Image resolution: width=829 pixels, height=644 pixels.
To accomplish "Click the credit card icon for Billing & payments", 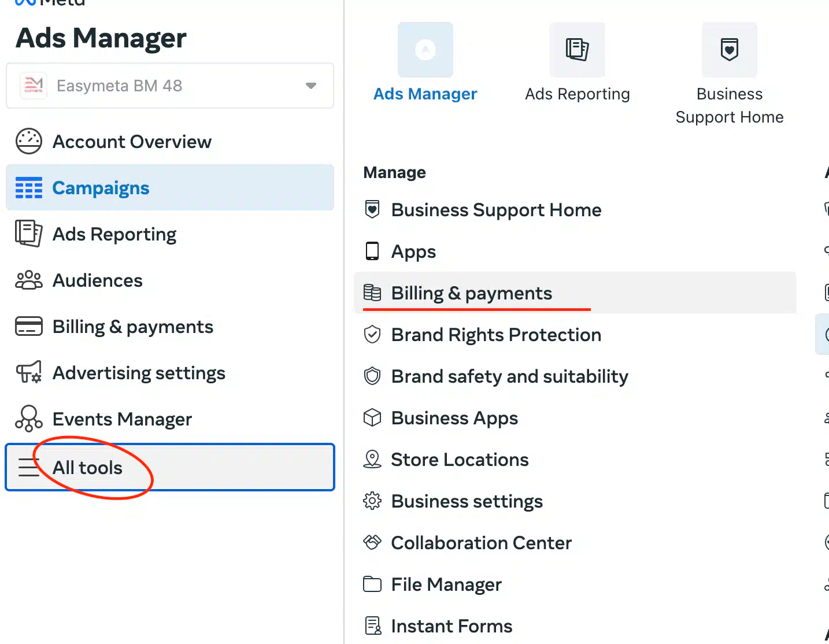I will click(29, 327).
